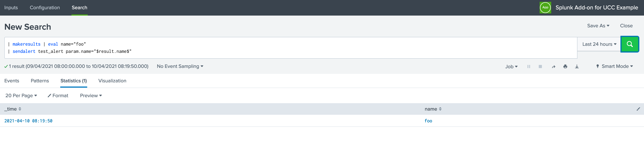Open the Last 24 hours time range picker

599,44
